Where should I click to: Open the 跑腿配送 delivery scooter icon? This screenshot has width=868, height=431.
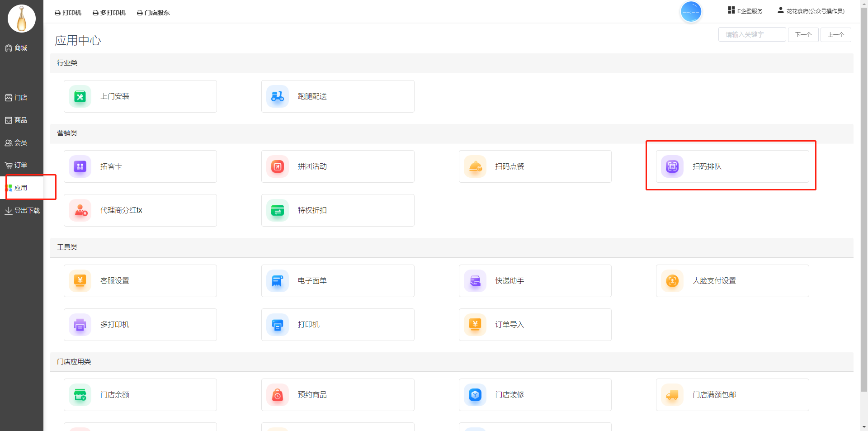(277, 97)
